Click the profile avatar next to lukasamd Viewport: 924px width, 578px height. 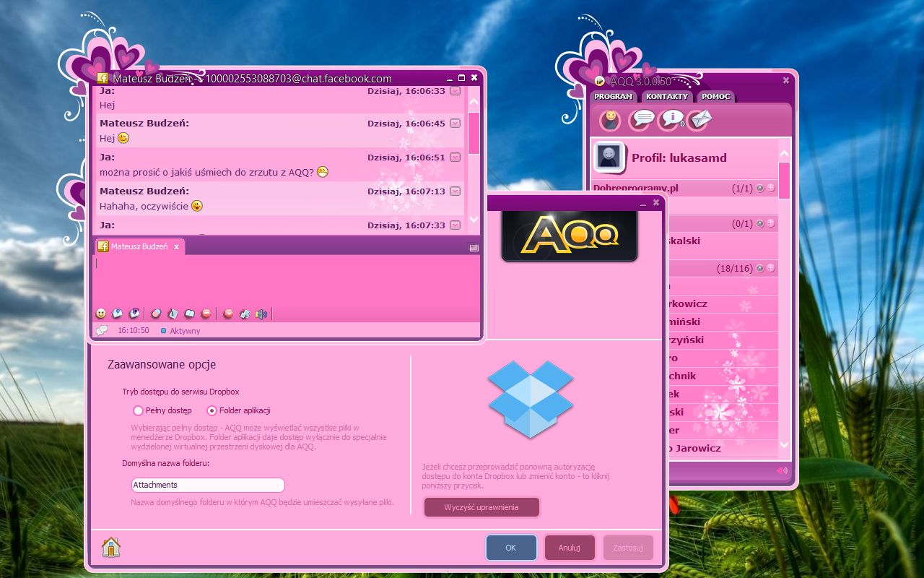point(609,157)
